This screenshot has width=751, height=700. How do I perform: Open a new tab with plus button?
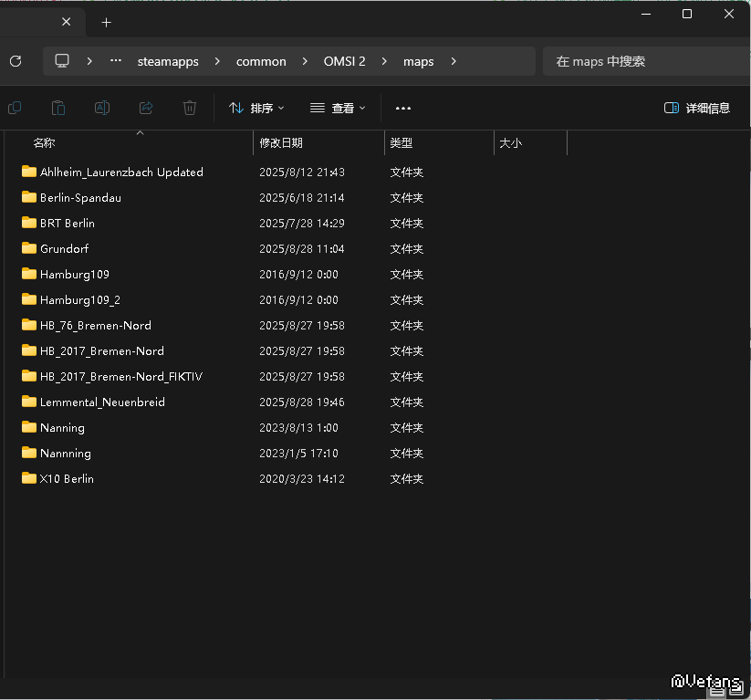[x=107, y=22]
